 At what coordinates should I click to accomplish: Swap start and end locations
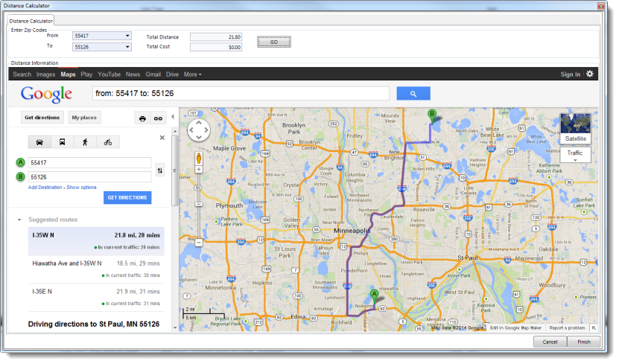160,170
